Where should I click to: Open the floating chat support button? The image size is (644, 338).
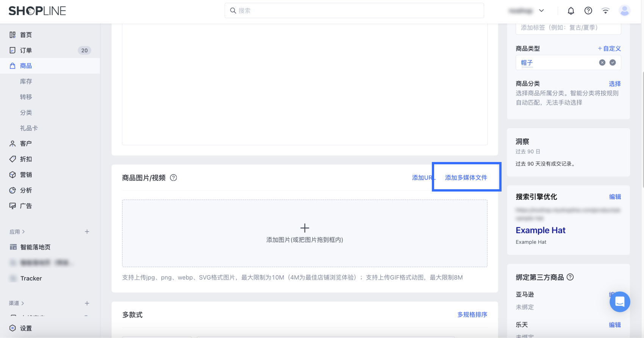(620, 302)
